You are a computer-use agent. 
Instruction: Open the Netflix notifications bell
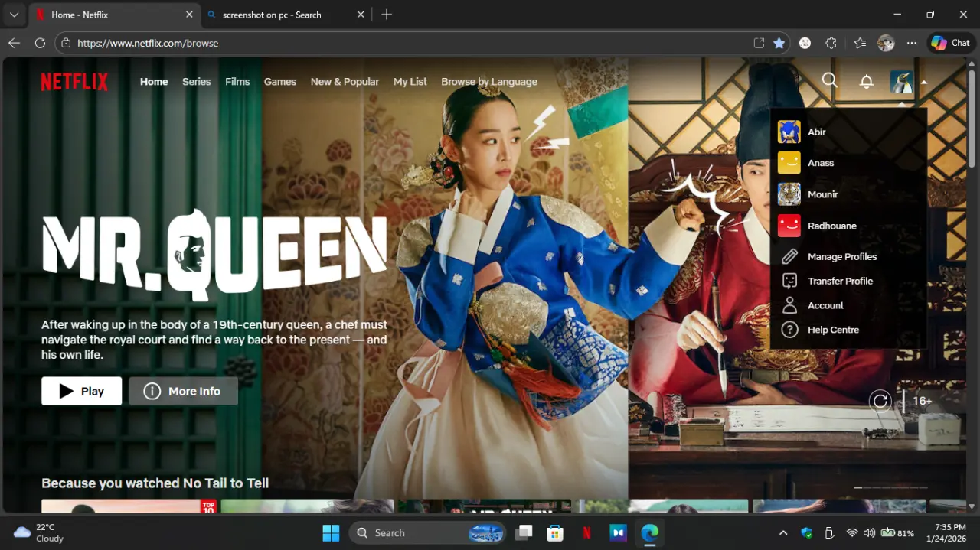867,81
